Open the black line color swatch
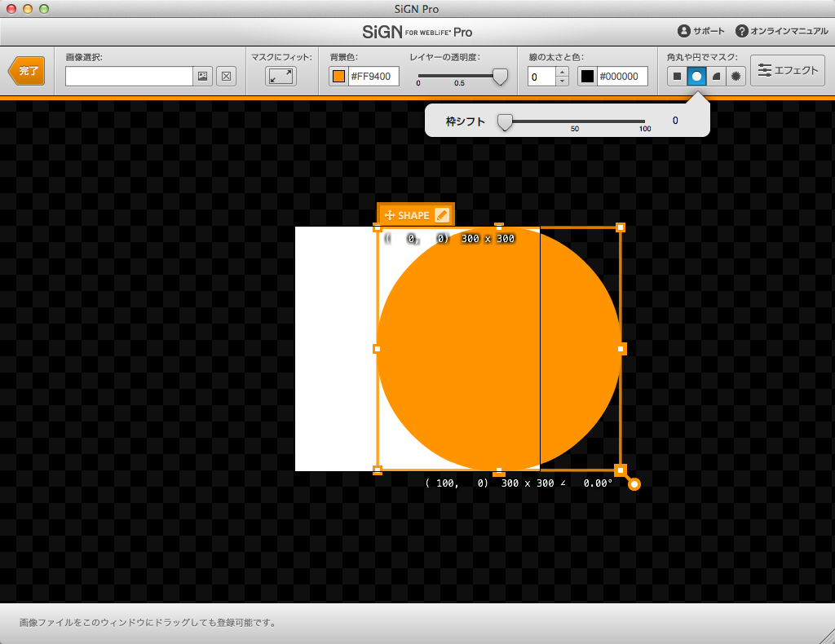Viewport: 835px width, 644px height. 587,76
